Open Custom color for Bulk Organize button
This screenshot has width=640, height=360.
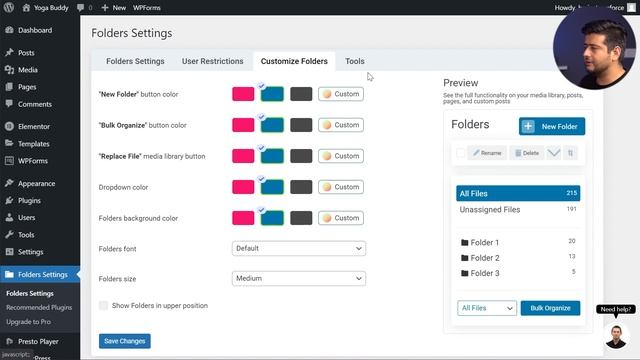tap(341, 125)
